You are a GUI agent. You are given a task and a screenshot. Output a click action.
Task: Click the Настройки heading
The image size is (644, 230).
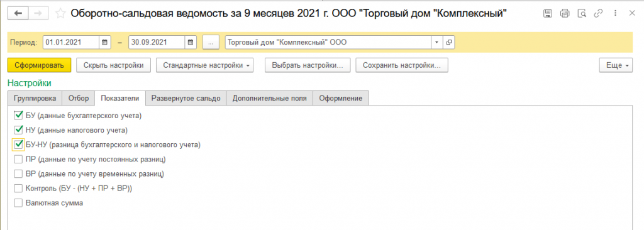coord(29,84)
